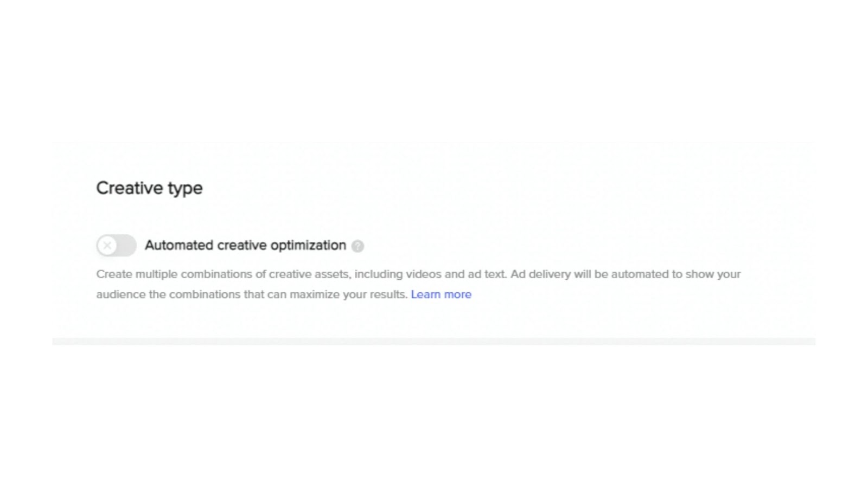868x488 pixels.
Task: Select the description text starting with Create multiple
Action: (418, 284)
